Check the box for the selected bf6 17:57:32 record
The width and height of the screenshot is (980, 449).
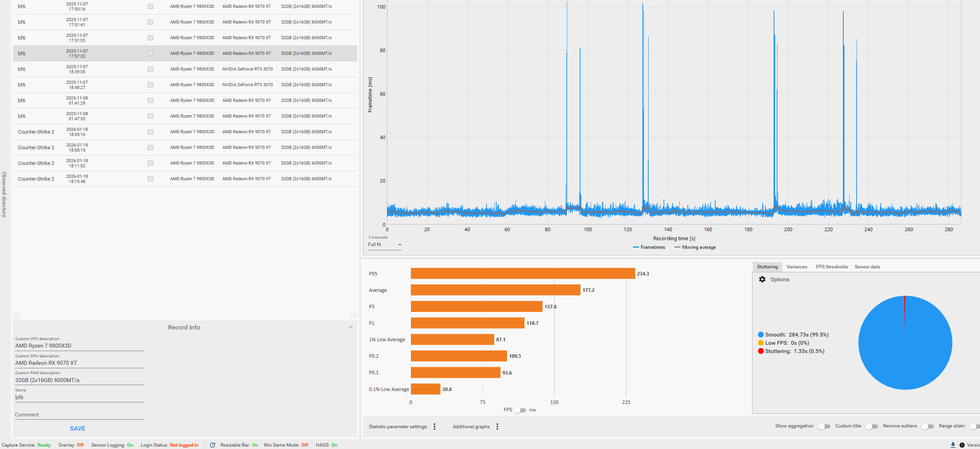pyautogui.click(x=150, y=54)
